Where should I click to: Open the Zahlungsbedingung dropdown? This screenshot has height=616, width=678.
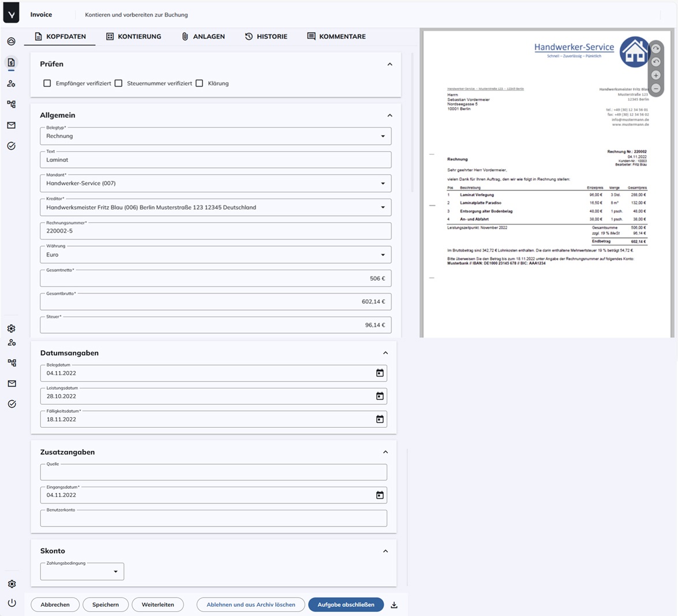(82, 572)
